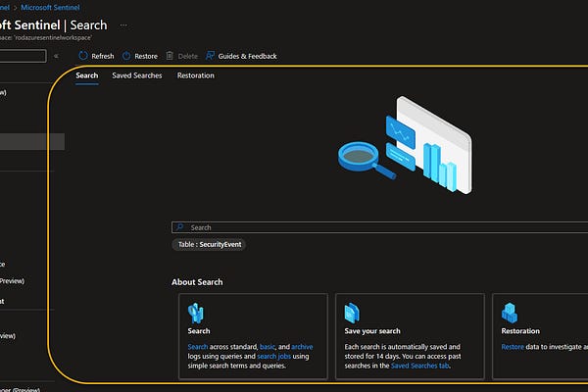Click the Delete trash can icon
This screenshot has width=588, height=392.
(170, 56)
